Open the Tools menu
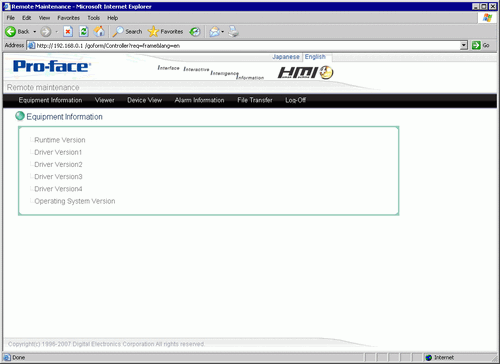 click(x=94, y=18)
